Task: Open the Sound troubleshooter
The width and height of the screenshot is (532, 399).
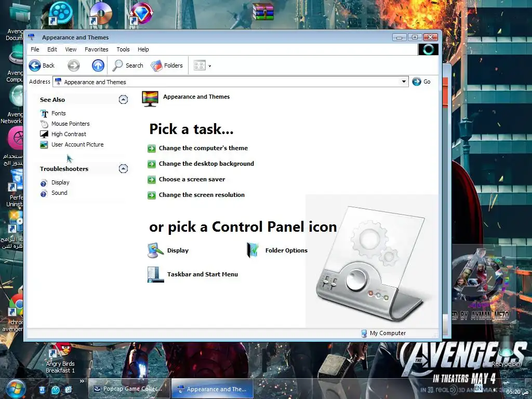Action: (x=59, y=193)
